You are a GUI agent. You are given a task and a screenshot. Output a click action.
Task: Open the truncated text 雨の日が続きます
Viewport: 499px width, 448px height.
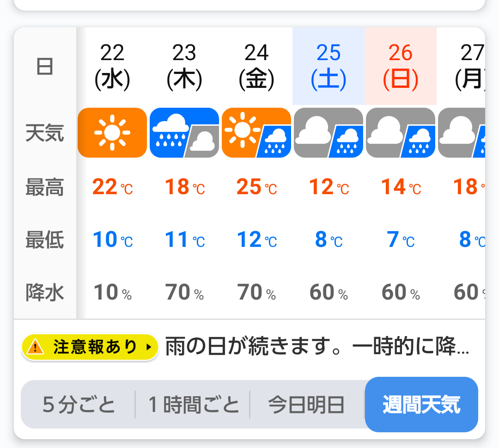click(317, 347)
